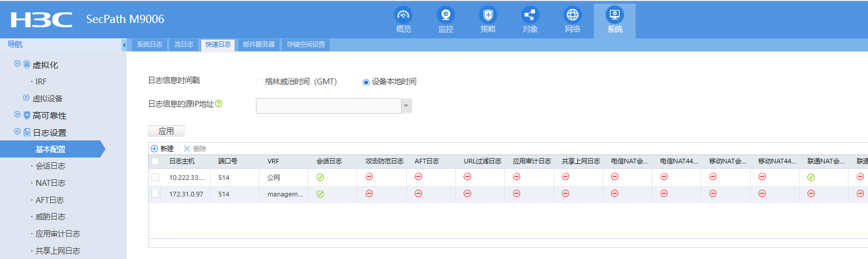Click the source IP address input field
The image size is (868, 259).
328,106
